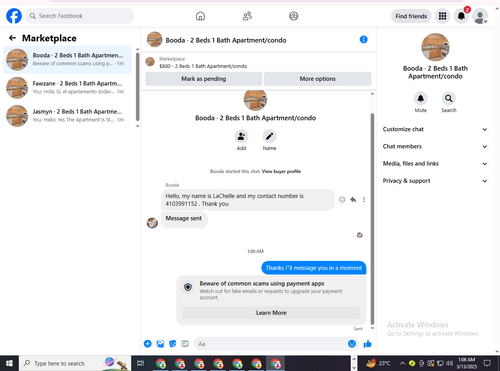Viewport: 500px width, 371px height.
Task: Click the 'Message sent' bubble
Action: point(184,219)
